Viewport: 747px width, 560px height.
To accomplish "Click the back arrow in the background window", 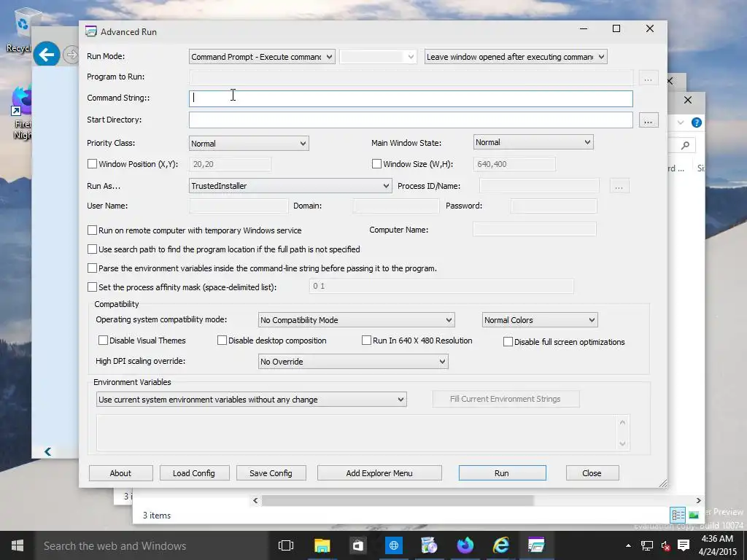I will click(46, 55).
